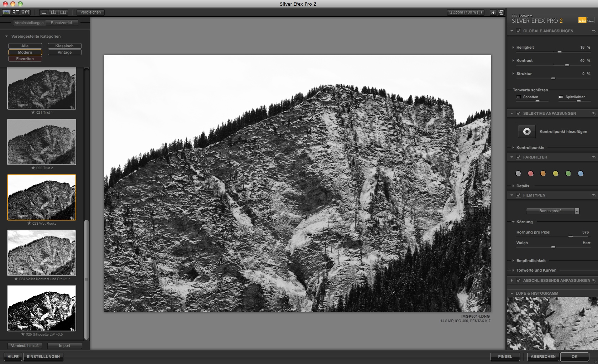This screenshot has width=598, height=364.
Task: Expand the Empfindlichkeit section
Action: point(513,261)
